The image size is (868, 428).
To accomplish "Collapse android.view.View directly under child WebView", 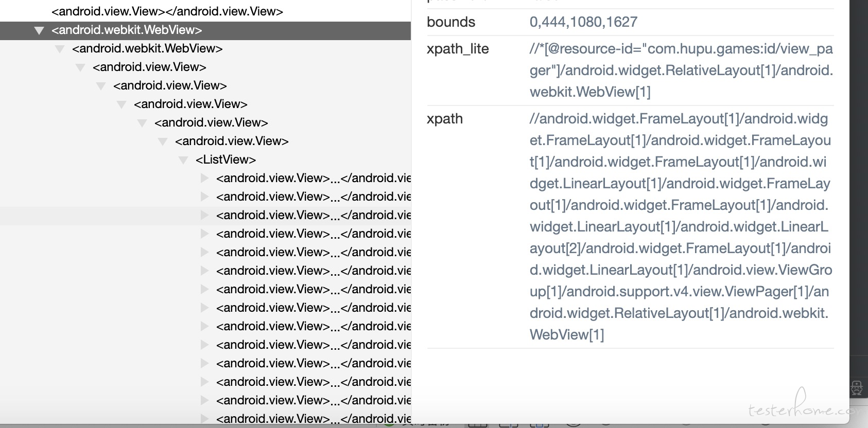I will coord(80,67).
